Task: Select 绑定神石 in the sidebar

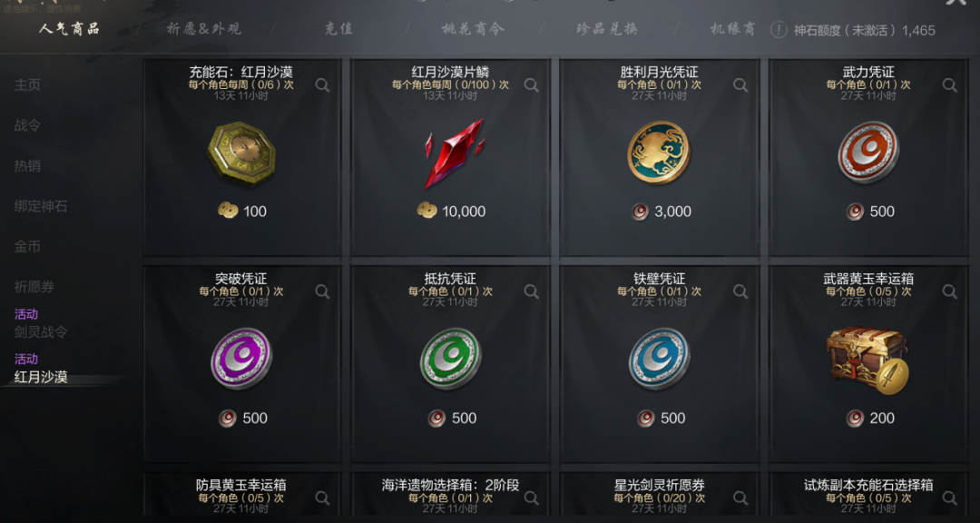Action: (41, 206)
